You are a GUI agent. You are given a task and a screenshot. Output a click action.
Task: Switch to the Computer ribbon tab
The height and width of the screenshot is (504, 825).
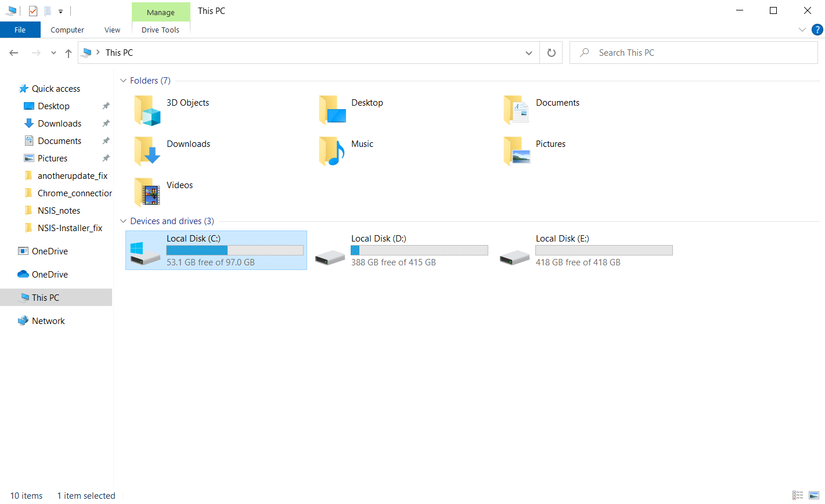click(67, 30)
